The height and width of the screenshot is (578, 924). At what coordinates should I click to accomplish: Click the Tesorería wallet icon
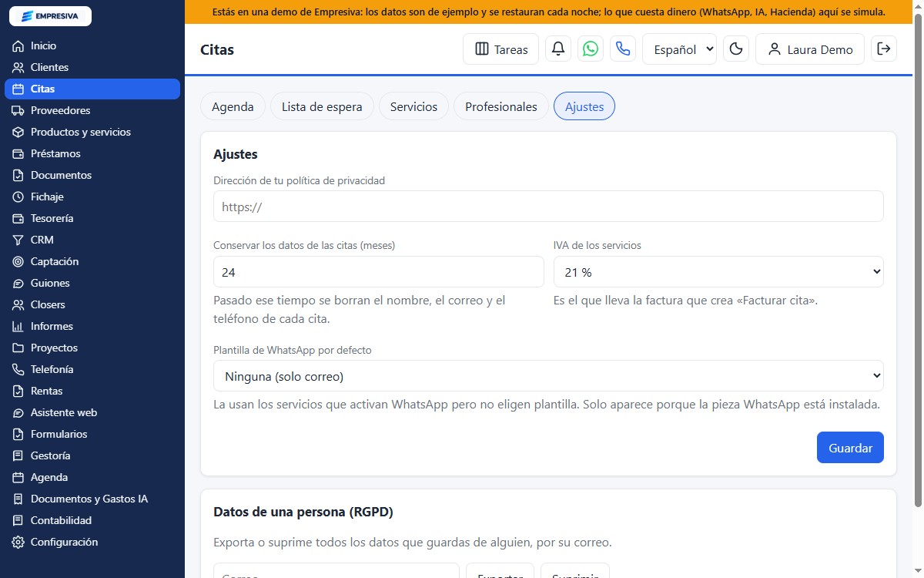pos(18,219)
